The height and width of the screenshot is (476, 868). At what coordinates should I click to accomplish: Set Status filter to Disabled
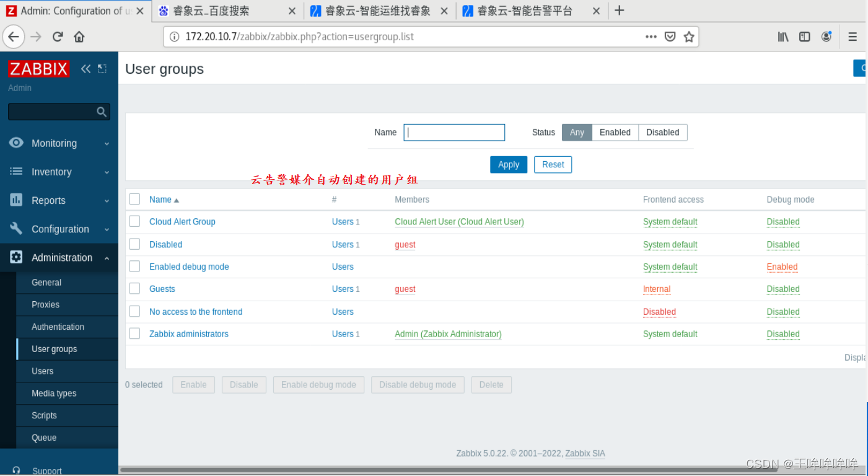663,132
